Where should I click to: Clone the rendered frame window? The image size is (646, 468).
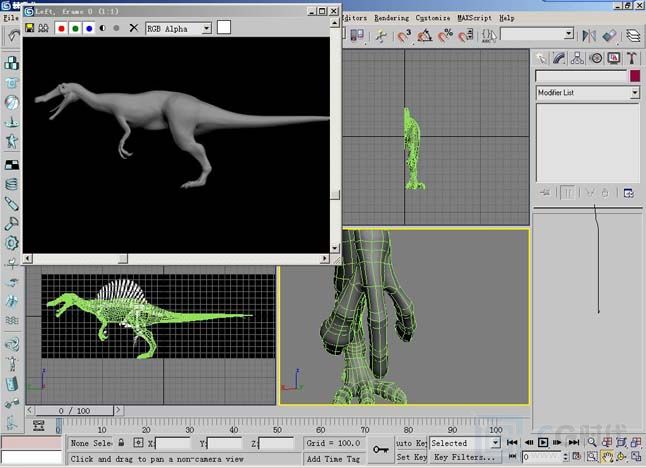(x=43, y=28)
